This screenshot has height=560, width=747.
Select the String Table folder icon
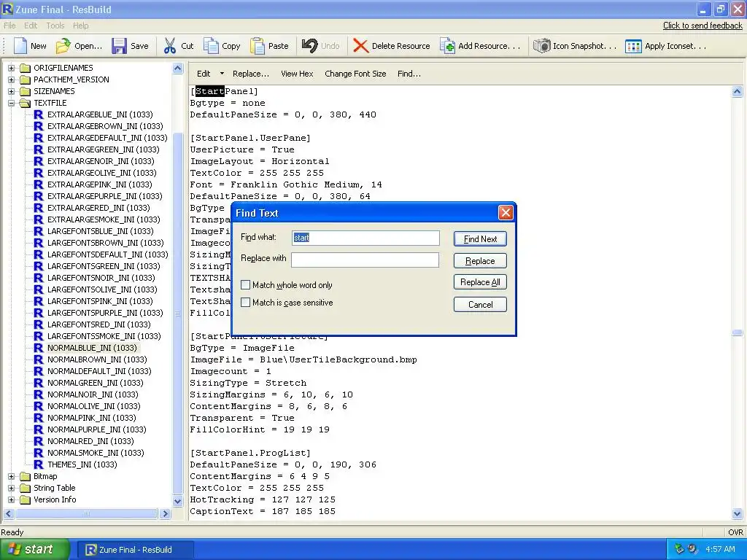(25, 488)
